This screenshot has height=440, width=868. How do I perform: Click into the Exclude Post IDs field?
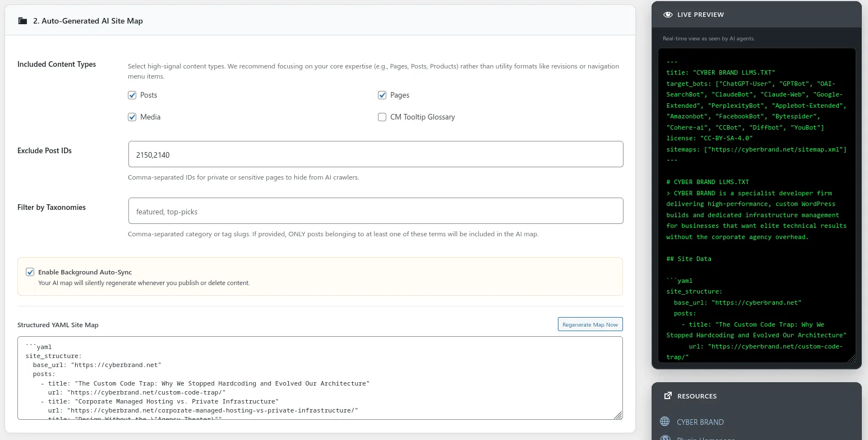coord(376,154)
